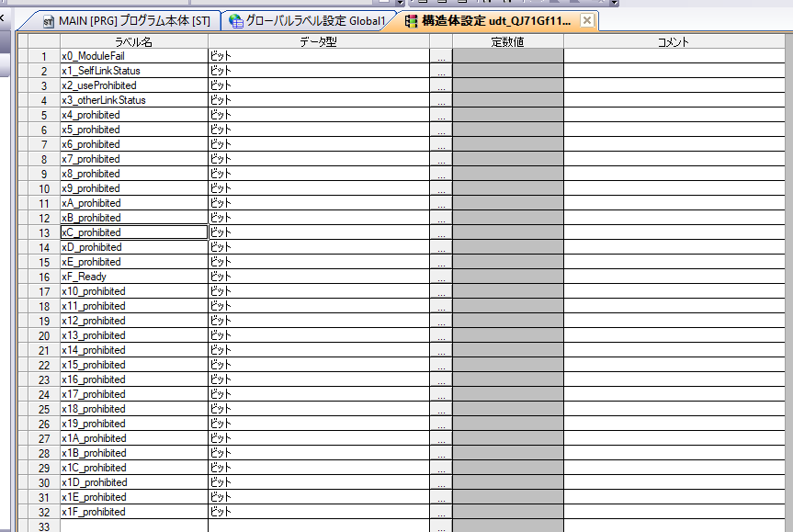Click comment field for xF_Ready
The width and height of the screenshot is (793, 532).
pos(674,277)
